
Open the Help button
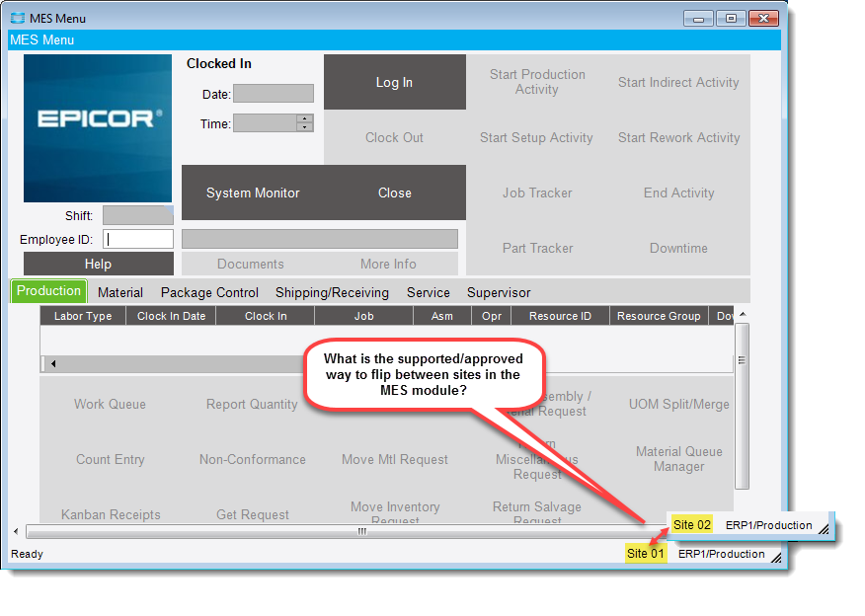pos(98,264)
